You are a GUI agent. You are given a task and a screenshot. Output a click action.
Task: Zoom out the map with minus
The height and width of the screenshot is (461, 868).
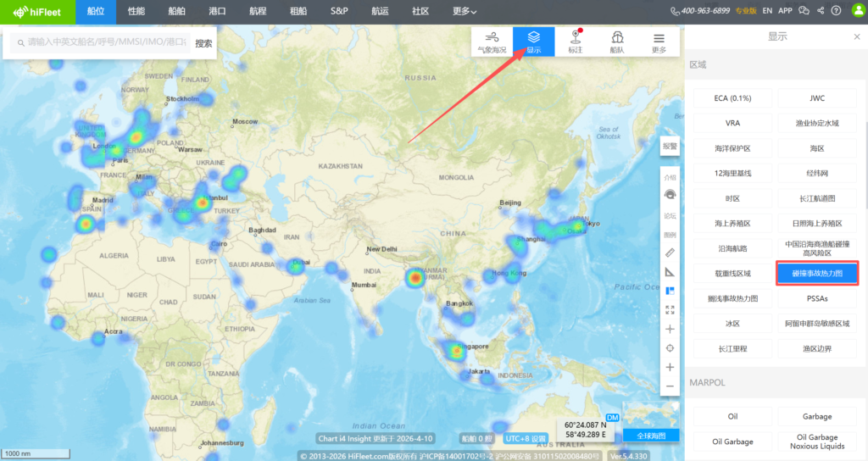click(x=670, y=386)
